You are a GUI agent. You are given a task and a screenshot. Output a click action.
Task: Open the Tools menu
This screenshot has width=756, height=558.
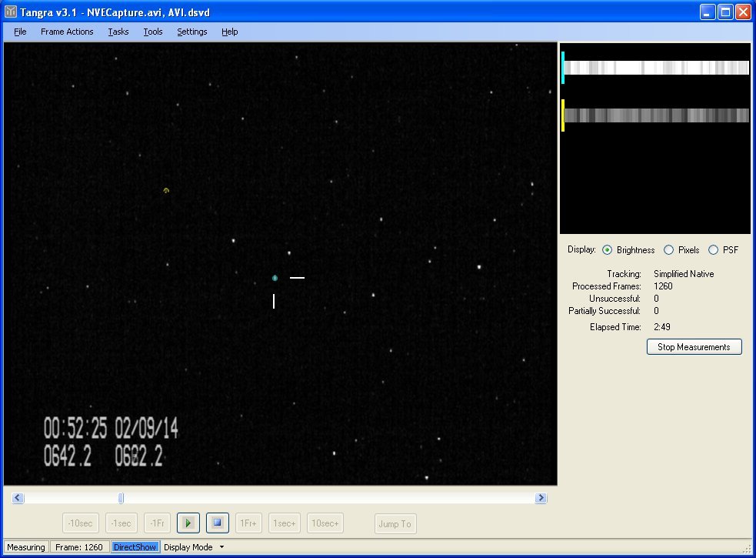(x=153, y=32)
